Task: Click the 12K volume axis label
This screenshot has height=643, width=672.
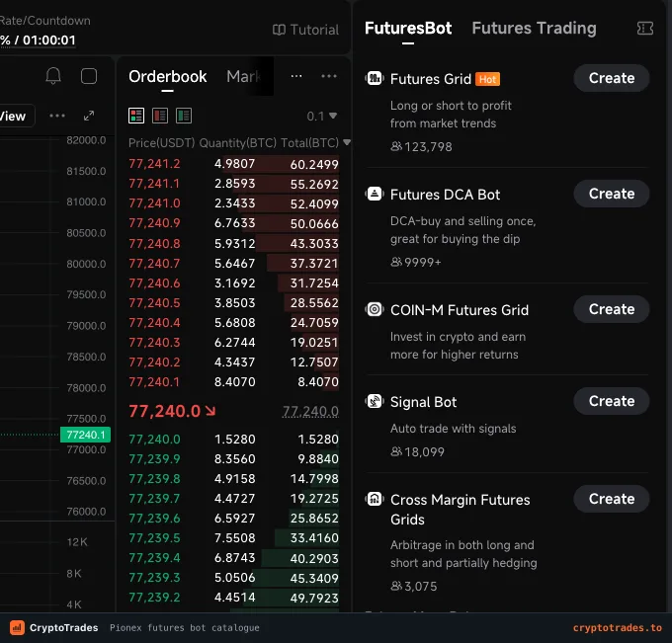Action: pos(77,542)
